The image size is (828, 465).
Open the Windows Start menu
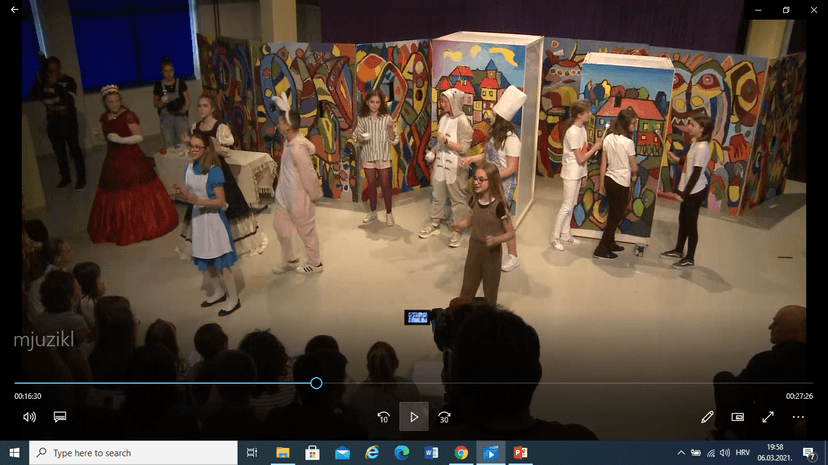[14, 453]
